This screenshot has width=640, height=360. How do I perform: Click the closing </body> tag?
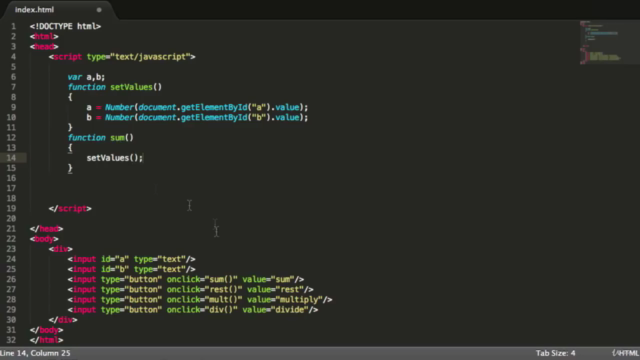[x=47, y=330]
